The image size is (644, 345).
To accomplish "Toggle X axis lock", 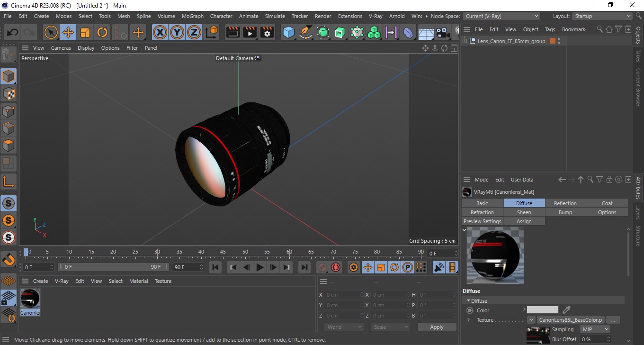I will (160, 32).
